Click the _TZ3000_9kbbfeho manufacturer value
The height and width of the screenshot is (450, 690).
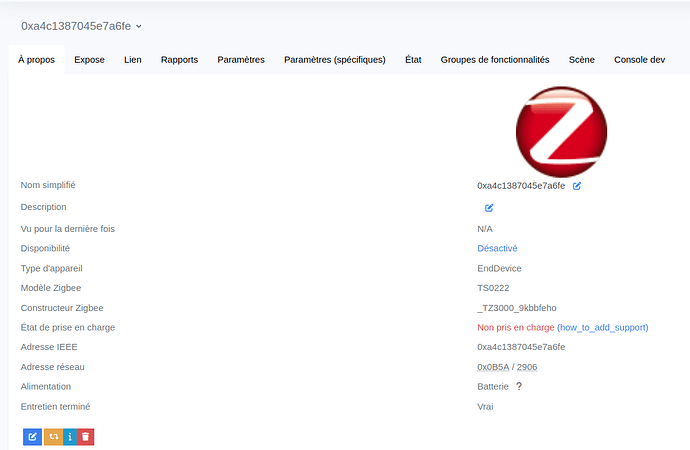pos(517,308)
